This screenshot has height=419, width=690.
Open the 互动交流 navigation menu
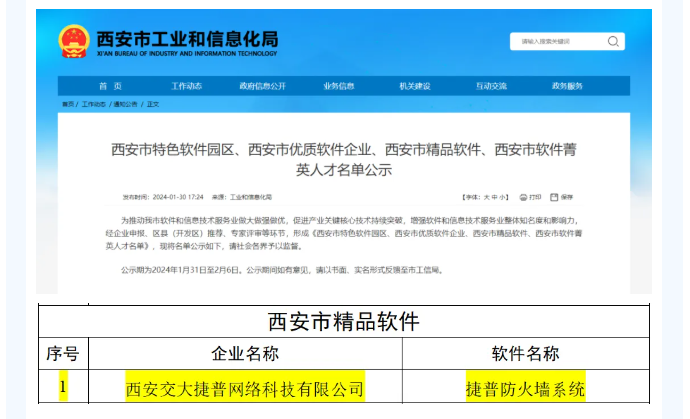tap(491, 86)
